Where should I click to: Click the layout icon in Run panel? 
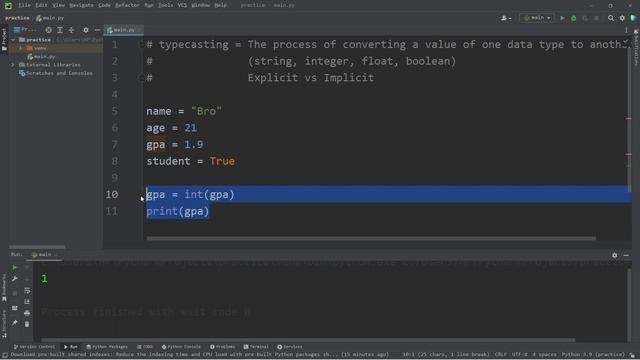[15, 308]
